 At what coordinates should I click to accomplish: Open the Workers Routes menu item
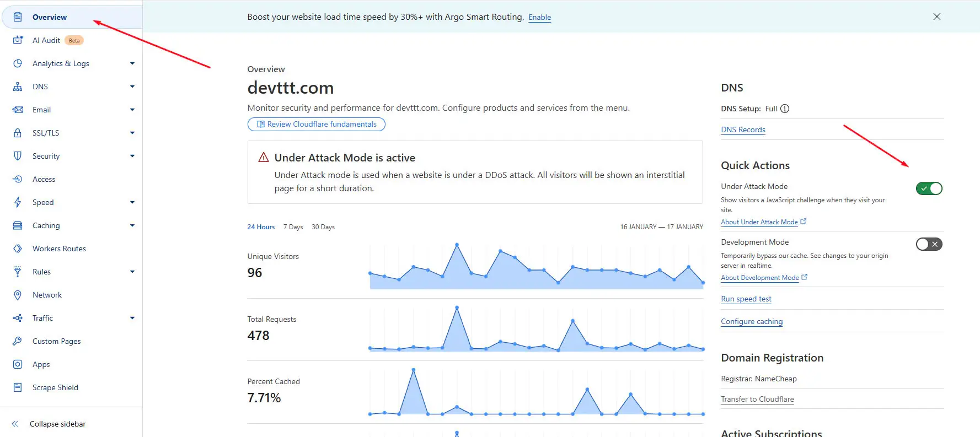71,249
